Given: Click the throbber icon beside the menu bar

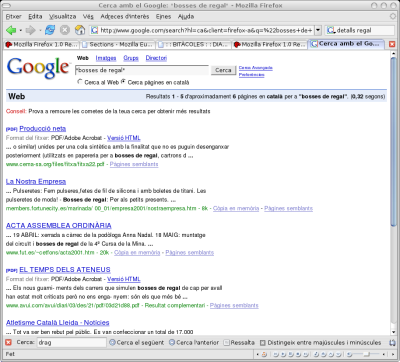Looking at the screenshot, I should (x=393, y=16).
